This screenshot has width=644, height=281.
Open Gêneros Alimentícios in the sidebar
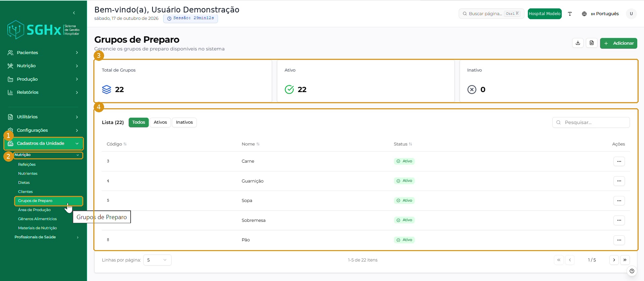coord(37,219)
